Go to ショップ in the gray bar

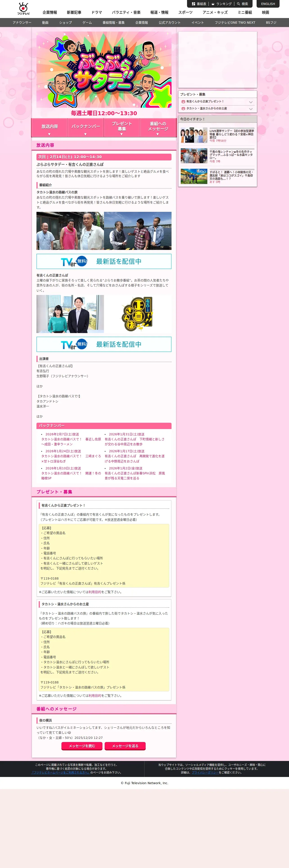[x=65, y=23]
